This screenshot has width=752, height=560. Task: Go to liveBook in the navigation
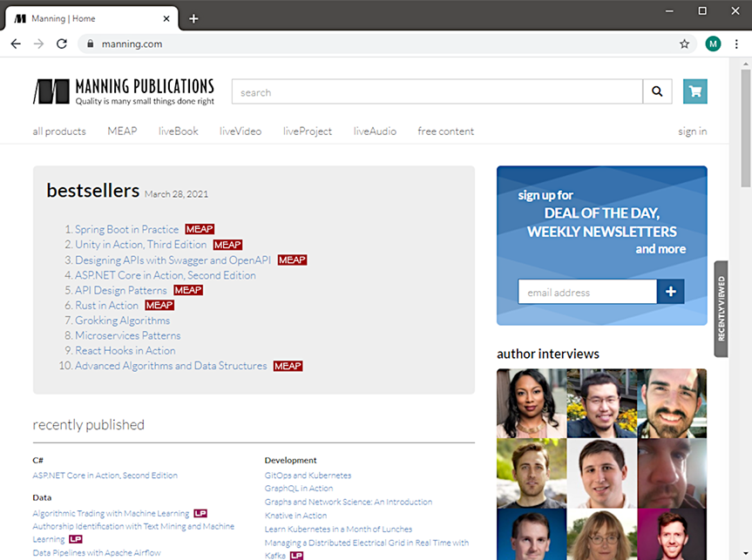179,131
